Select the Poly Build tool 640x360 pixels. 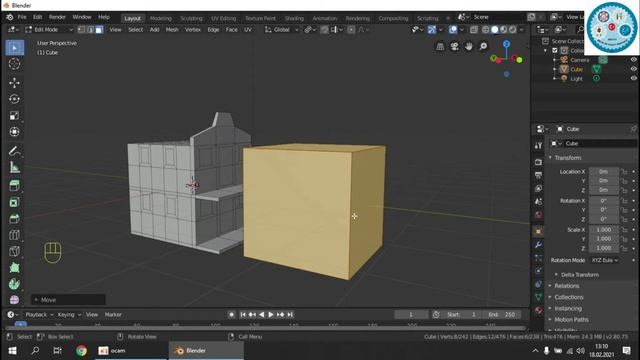click(15, 267)
